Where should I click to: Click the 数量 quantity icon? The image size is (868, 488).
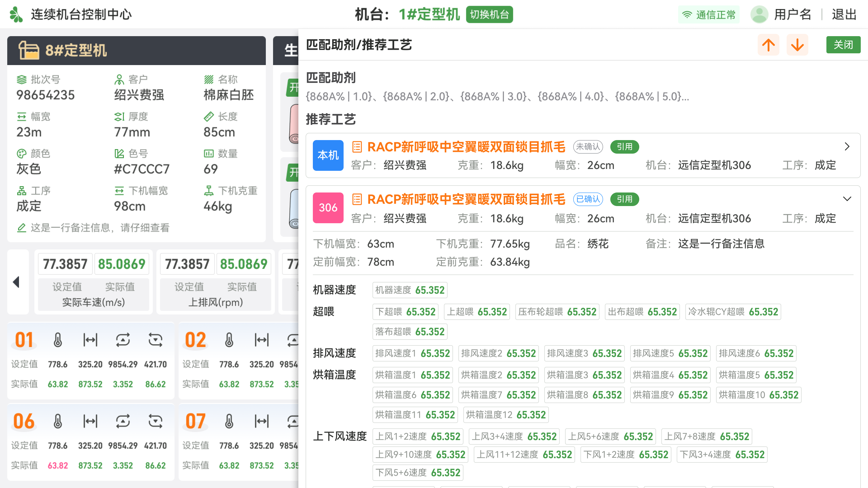pos(209,154)
